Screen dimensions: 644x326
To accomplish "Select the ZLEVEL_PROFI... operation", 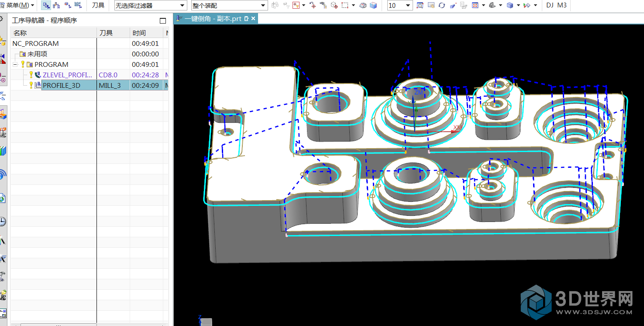I will pos(67,75).
